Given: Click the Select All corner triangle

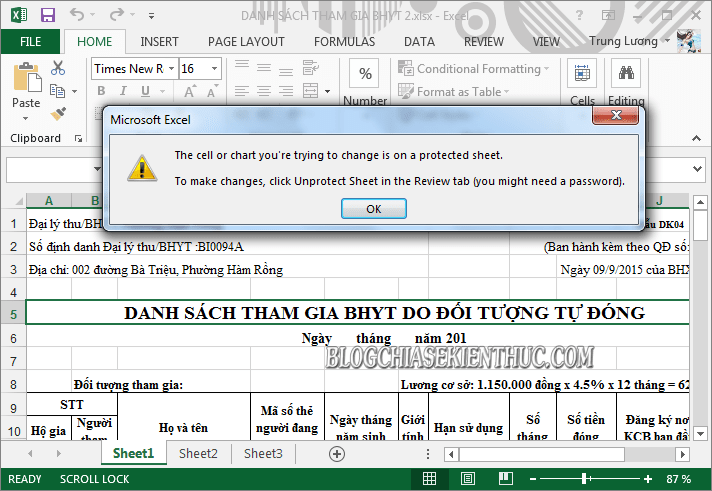Looking at the screenshot, I should coord(19,201).
